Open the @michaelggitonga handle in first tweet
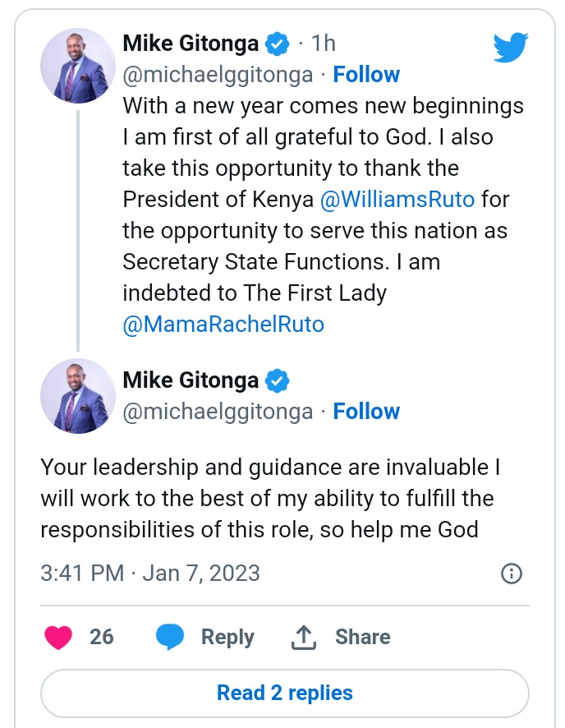Screen dimensions: 565x728 coord(218,76)
